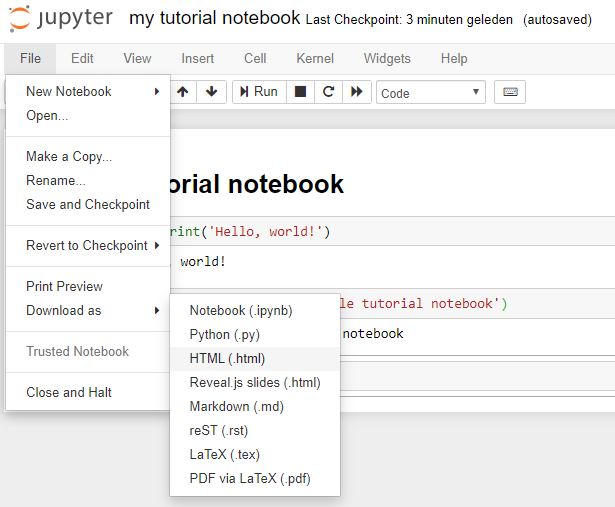Run the selected cell

click(x=259, y=92)
